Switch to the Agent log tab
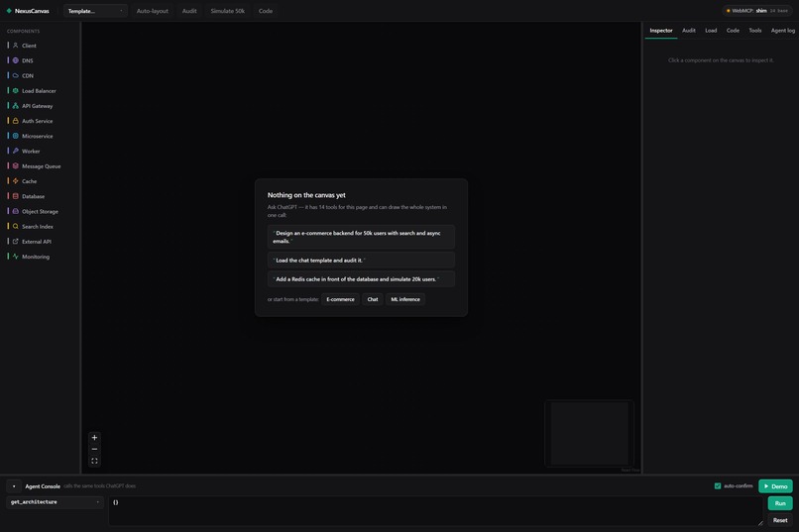799x532 pixels. coord(783,31)
